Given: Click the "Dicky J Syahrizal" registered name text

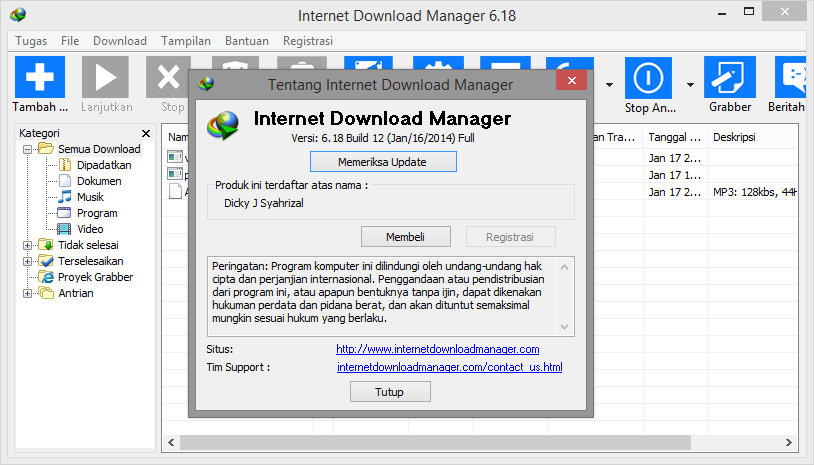Looking at the screenshot, I should 264,203.
